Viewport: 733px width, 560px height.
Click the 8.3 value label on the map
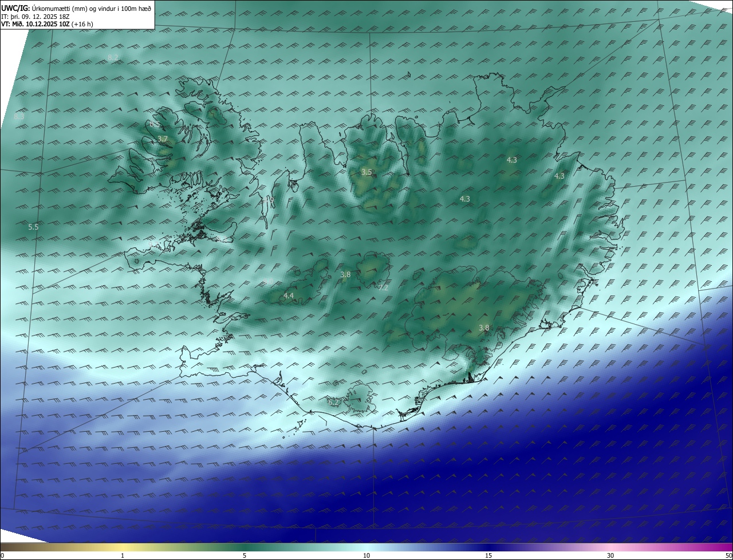[19, 116]
